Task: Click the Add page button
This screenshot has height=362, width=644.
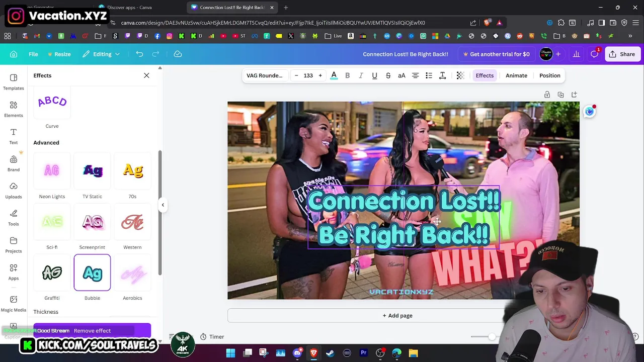Action: pyautogui.click(x=397, y=315)
